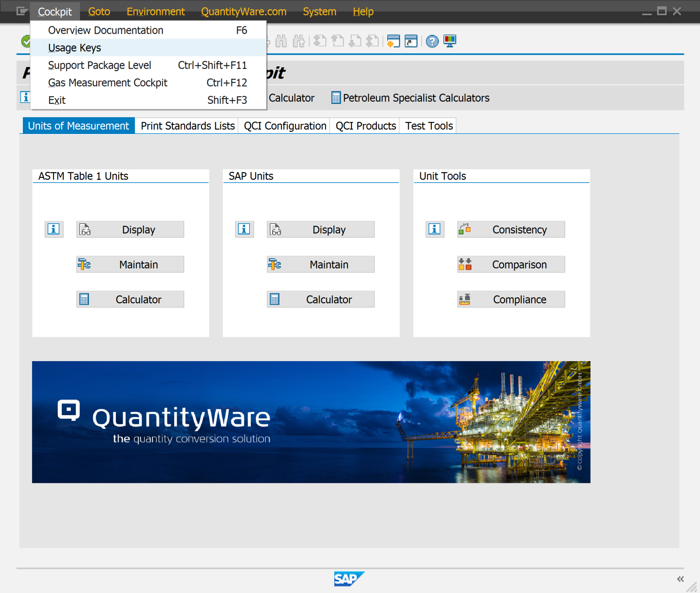
Task: Open the QCI Configuration tab
Action: point(284,126)
